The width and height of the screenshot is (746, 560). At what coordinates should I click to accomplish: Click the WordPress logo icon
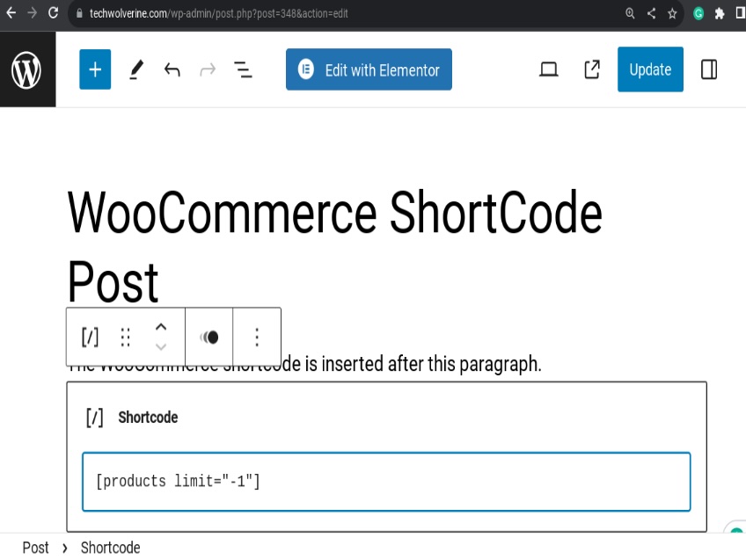26,69
